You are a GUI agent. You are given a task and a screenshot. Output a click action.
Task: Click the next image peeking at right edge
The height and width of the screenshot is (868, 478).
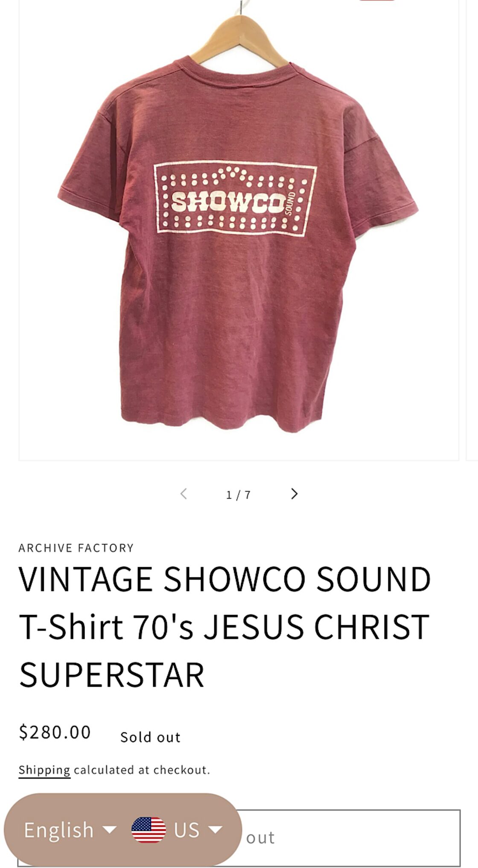point(472,231)
